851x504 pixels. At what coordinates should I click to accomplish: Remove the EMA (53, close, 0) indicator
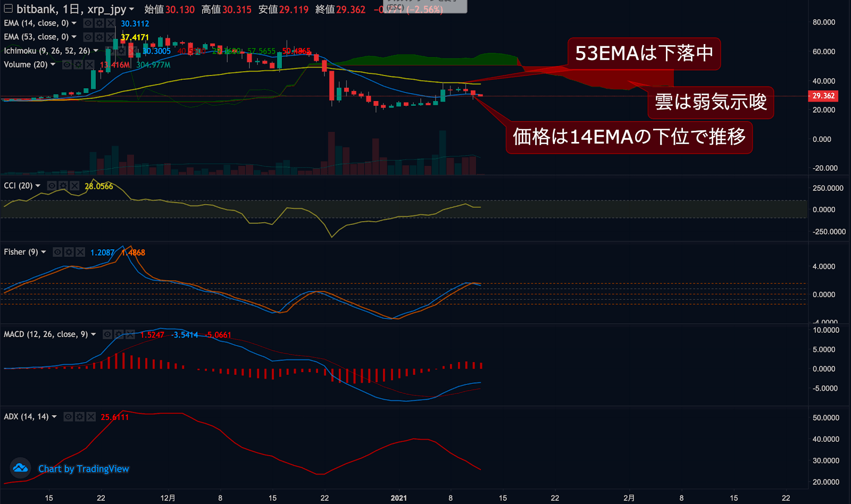[111, 37]
